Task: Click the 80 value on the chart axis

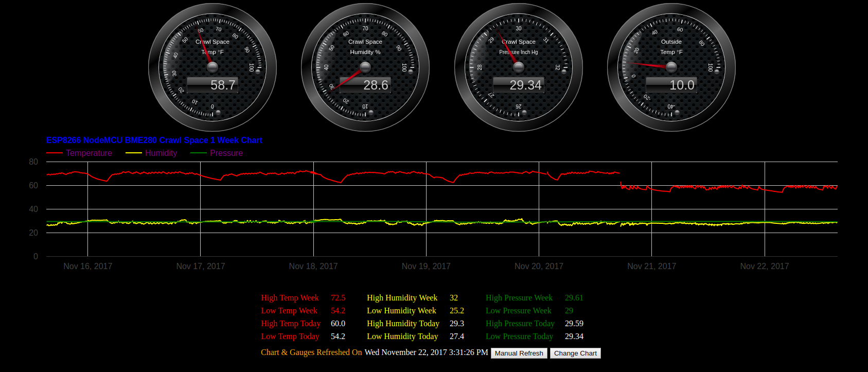Action: click(33, 162)
